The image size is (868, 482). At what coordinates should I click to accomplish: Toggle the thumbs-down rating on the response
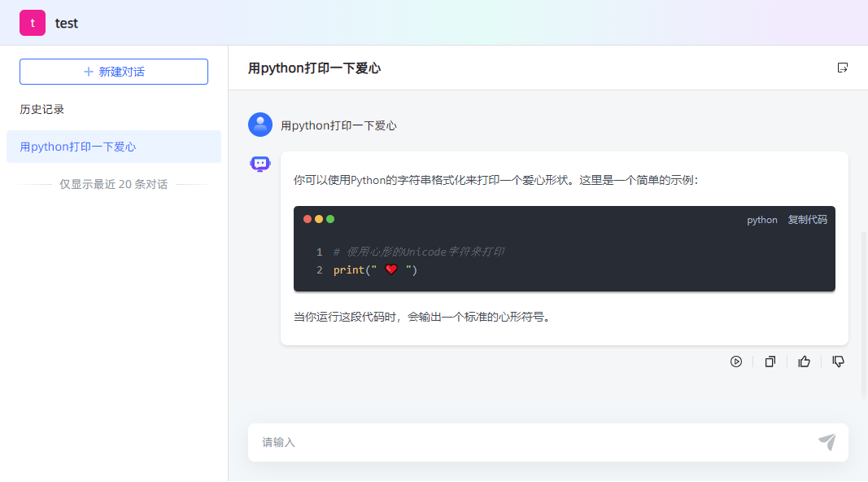click(x=838, y=361)
